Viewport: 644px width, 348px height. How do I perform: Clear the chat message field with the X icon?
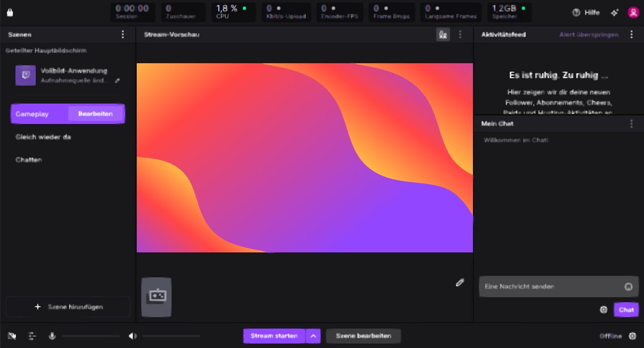[629, 287]
